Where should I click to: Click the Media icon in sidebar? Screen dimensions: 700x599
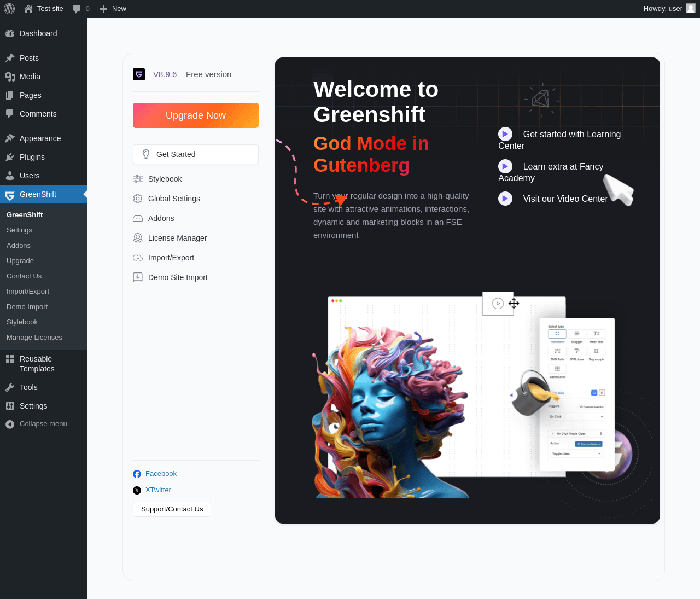tap(10, 77)
